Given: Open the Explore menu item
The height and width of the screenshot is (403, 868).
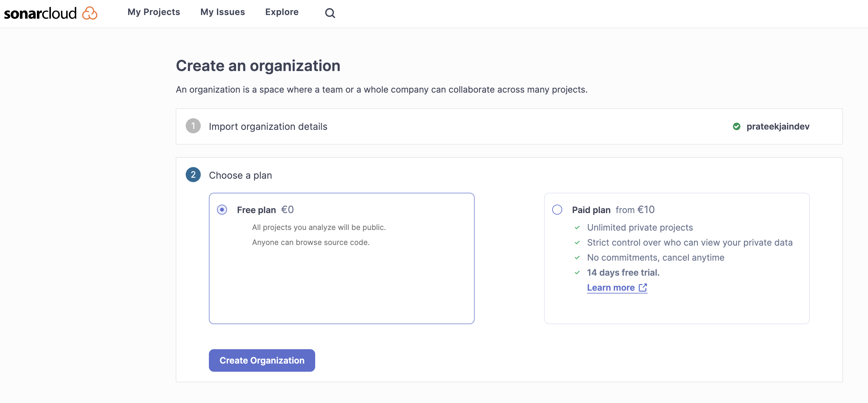Looking at the screenshot, I should tap(282, 12).
